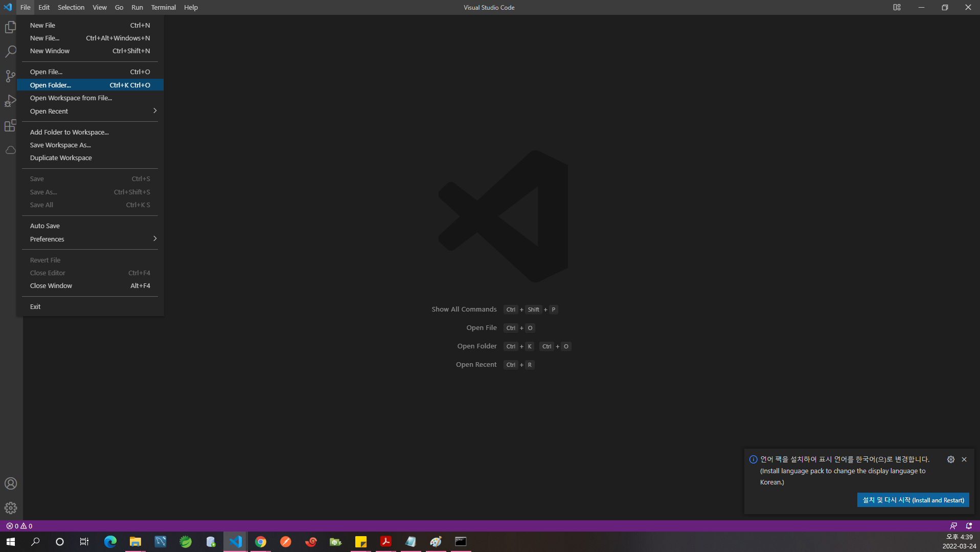Open notification gear settings icon
Image resolution: width=980 pixels, height=552 pixels.
(950, 459)
